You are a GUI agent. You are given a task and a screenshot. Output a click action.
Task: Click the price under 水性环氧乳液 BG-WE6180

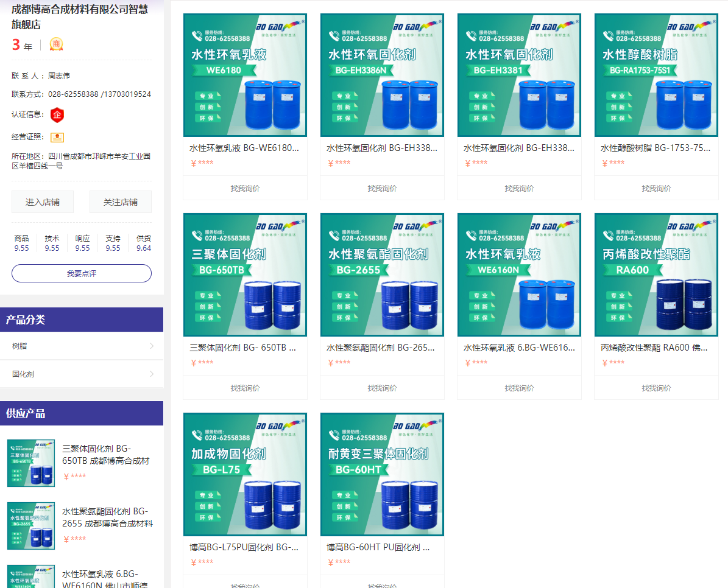click(x=202, y=163)
